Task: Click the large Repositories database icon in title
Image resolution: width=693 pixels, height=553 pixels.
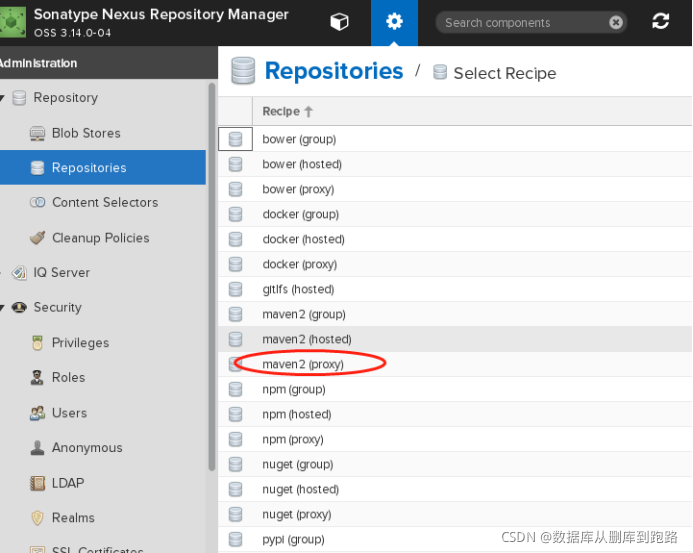Action: (x=243, y=71)
